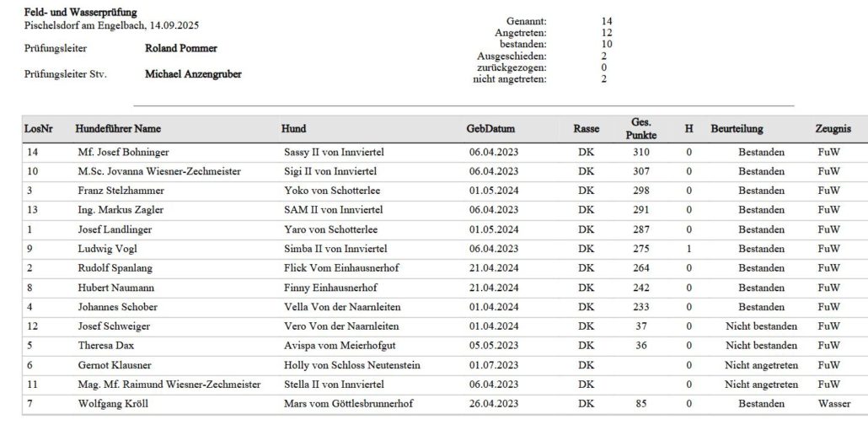This screenshot has height=425, width=868.
Task: Click dog 'Vero Von der Naarnleiten'
Action: click(341, 326)
